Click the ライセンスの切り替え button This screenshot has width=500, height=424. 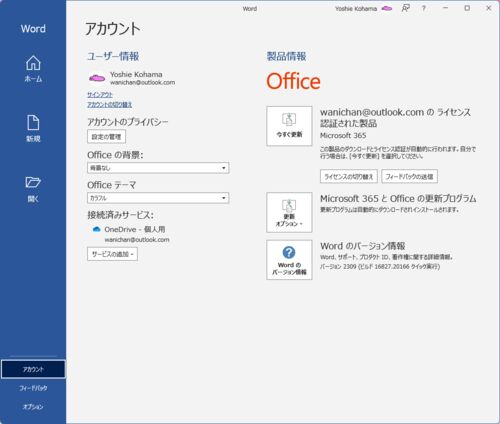(349, 176)
